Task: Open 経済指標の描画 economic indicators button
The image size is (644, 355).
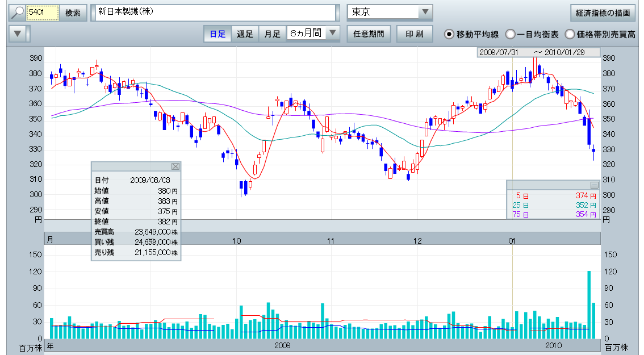Action: click(x=603, y=12)
